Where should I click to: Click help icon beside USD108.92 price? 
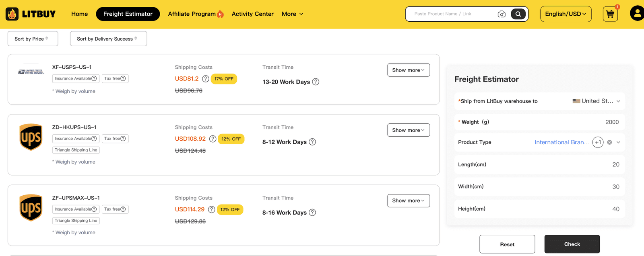(x=213, y=139)
